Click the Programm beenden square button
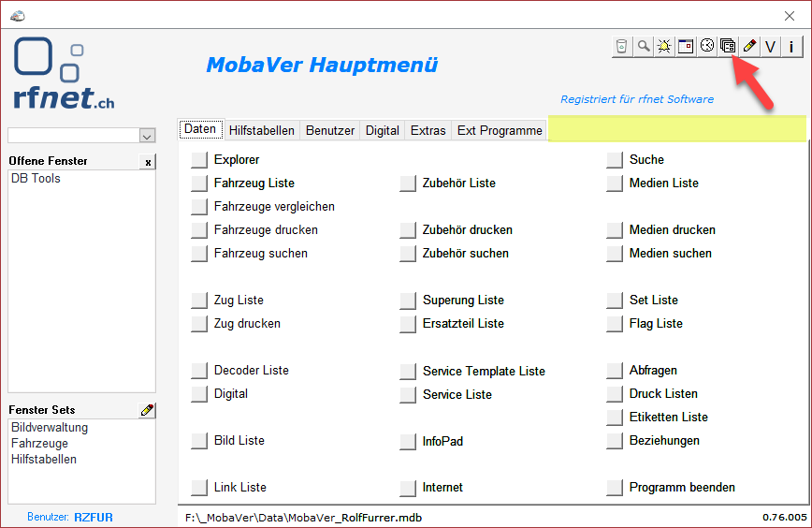This screenshot has height=528, width=812. click(615, 488)
